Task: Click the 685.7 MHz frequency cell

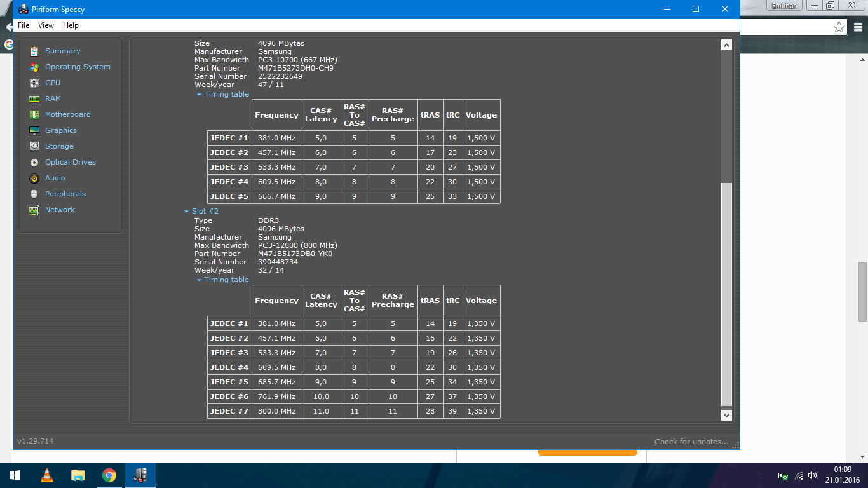Action: (276, 382)
